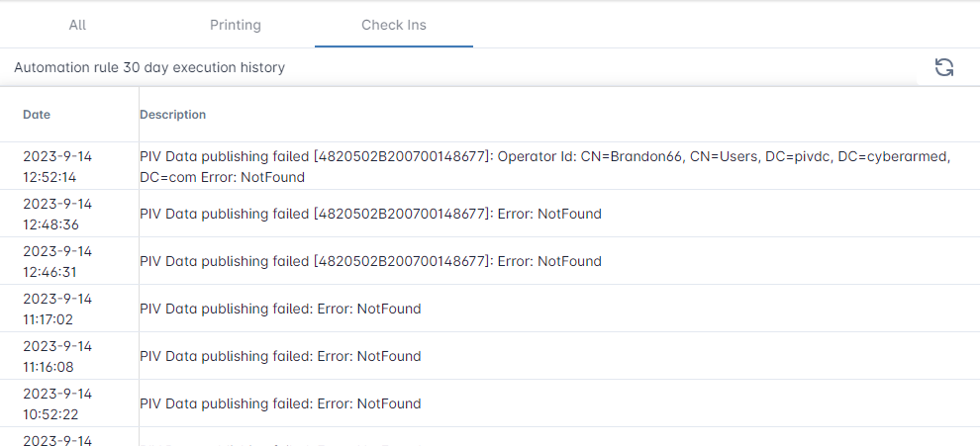Click the NotFound description at 11:16:08
The height and width of the screenshot is (446, 980).
pos(280,356)
